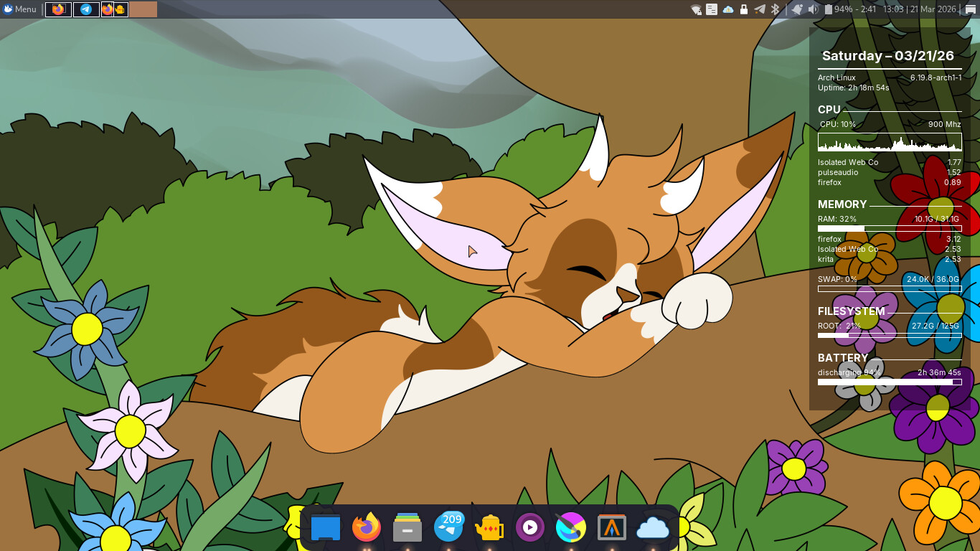980x551 pixels.
Task: Launch Krita from the dock
Action: click(x=571, y=528)
